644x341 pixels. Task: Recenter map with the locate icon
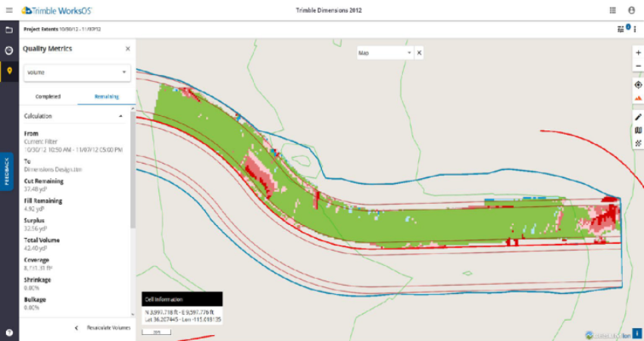click(x=638, y=85)
